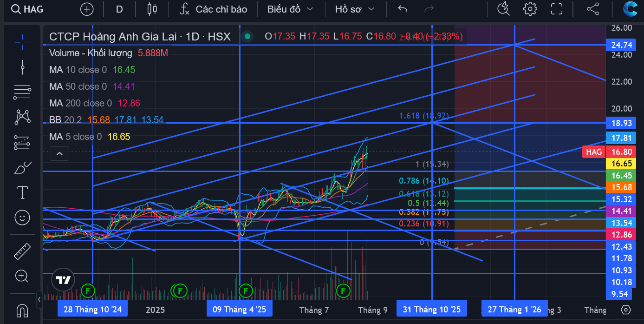This screenshot has width=644, height=324.
Task: Select the trend line drawing tool
Action: (x=22, y=67)
